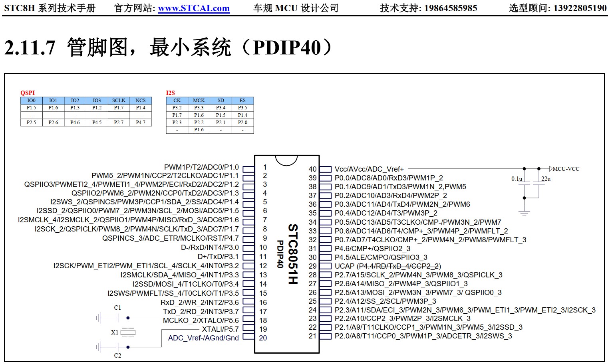Select the "P3.2" cell in the I2S table
Image resolution: width=608 pixels, height=364 pixels.
point(177,108)
